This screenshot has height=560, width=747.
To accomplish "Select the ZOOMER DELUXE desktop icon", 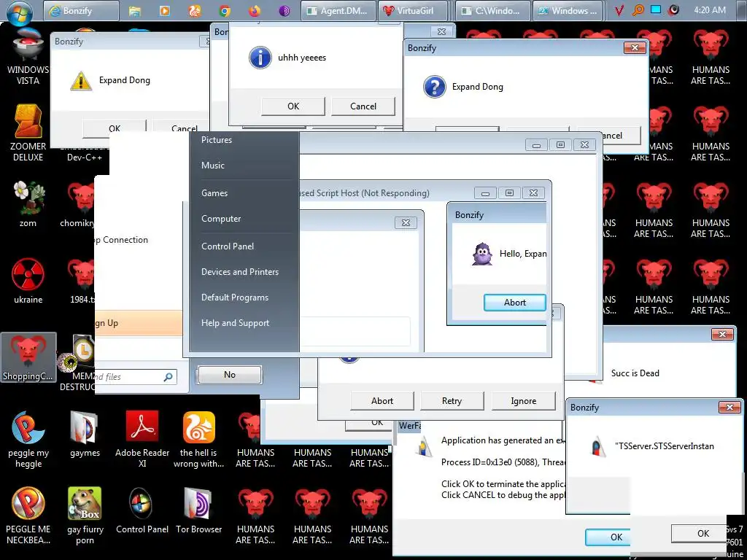I will (28, 133).
